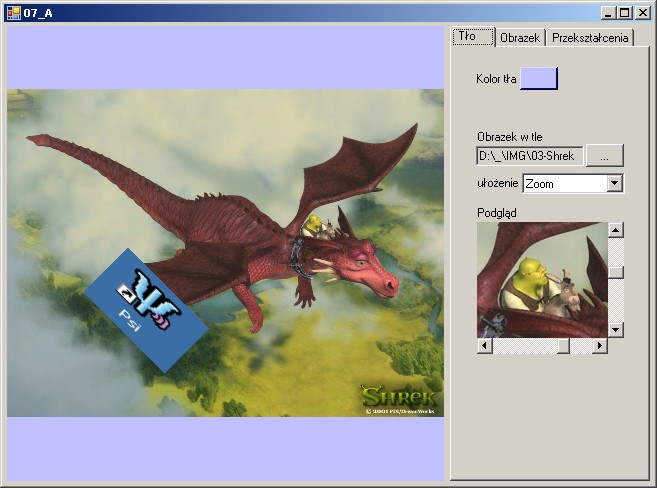Switch to the Tło tab
Screen dimensions: 657x488
(473, 36)
